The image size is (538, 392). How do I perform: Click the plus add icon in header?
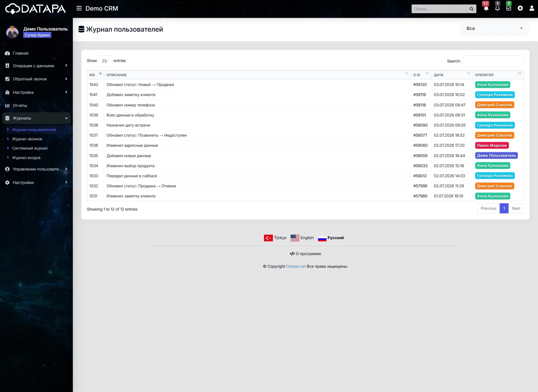point(520,8)
